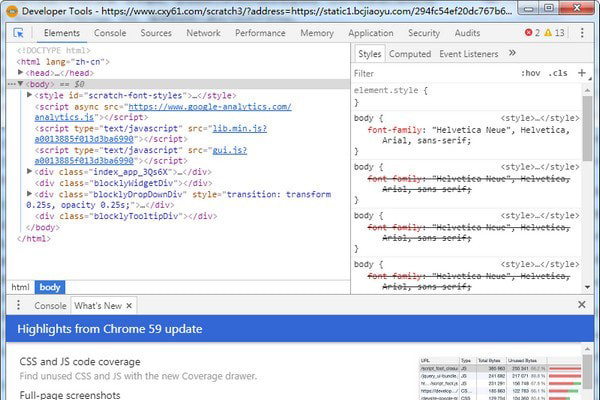Expand the blocklyDropDownDiv node
Screen dimensions: 600x400
point(29,194)
